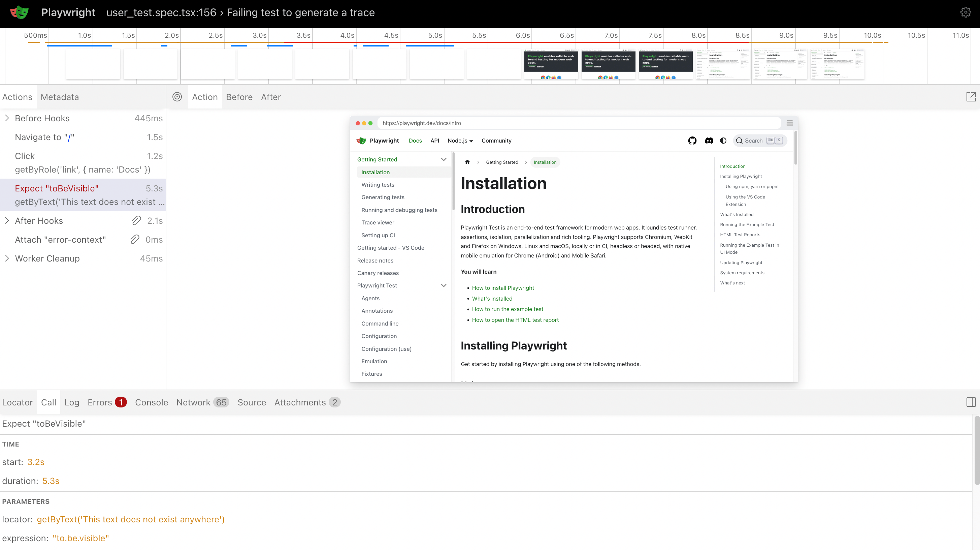Click the After Hooks attachment paperclip icon
This screenshot has height=550, width=980.
coord(137,221)
